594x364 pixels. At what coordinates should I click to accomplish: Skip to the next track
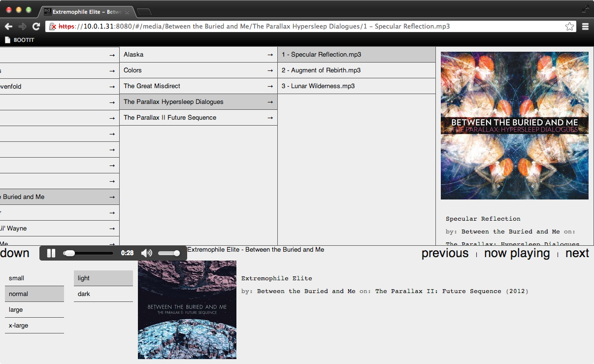pos(577,253)
